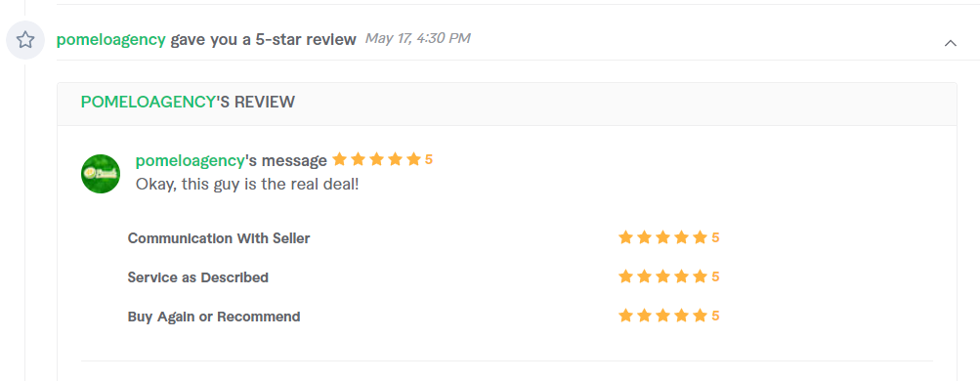Click the star icon beside the review notification
The image size is (980, 381).
click(x=25, y=40)
